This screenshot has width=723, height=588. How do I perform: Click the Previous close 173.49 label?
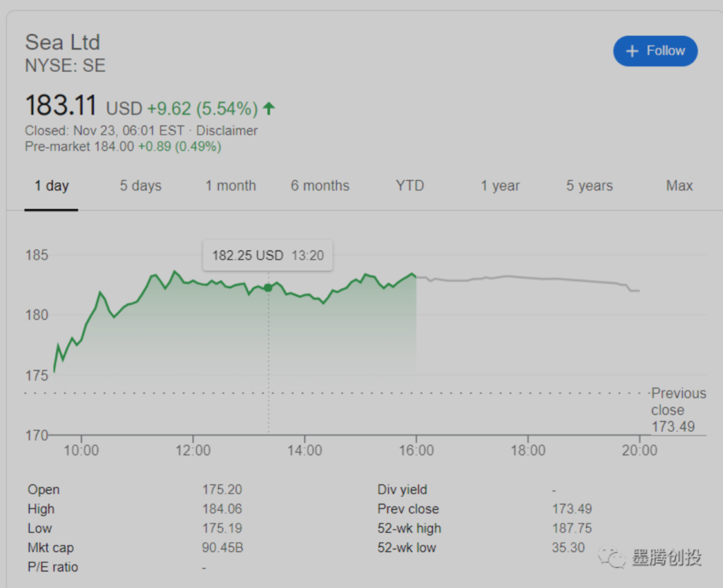click(677, 409)
